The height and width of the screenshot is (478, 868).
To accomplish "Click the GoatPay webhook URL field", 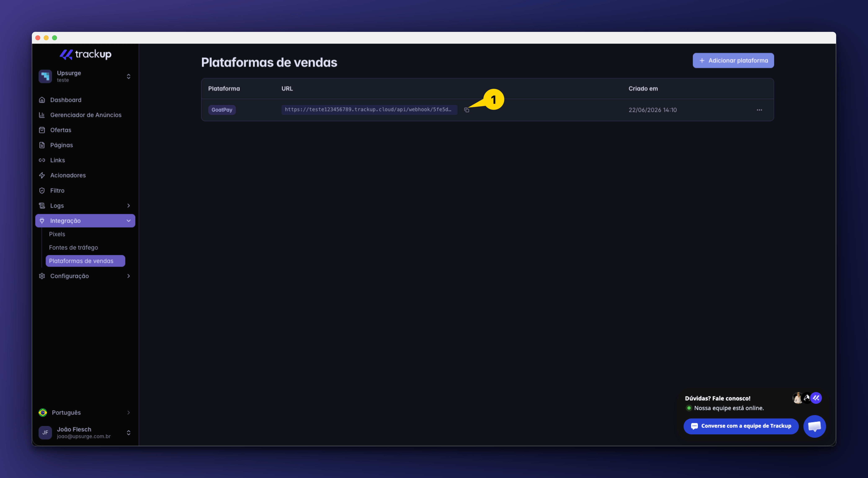I will 369,110.
